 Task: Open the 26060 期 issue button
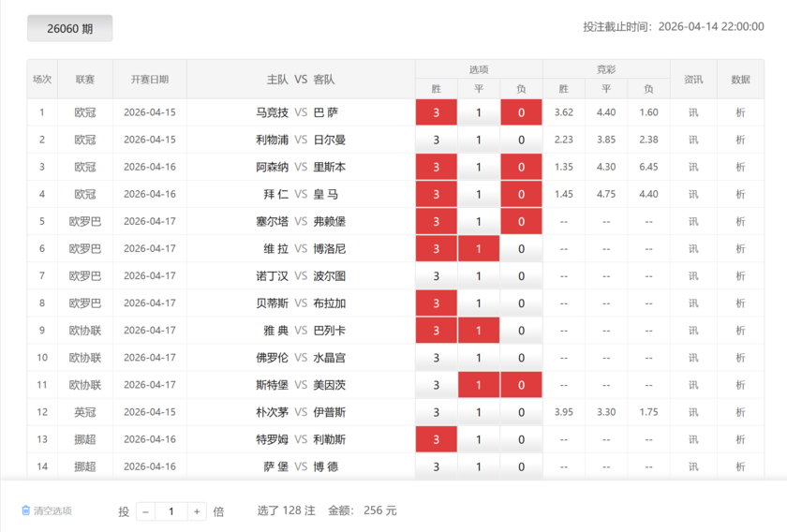[x=69, y=29]
